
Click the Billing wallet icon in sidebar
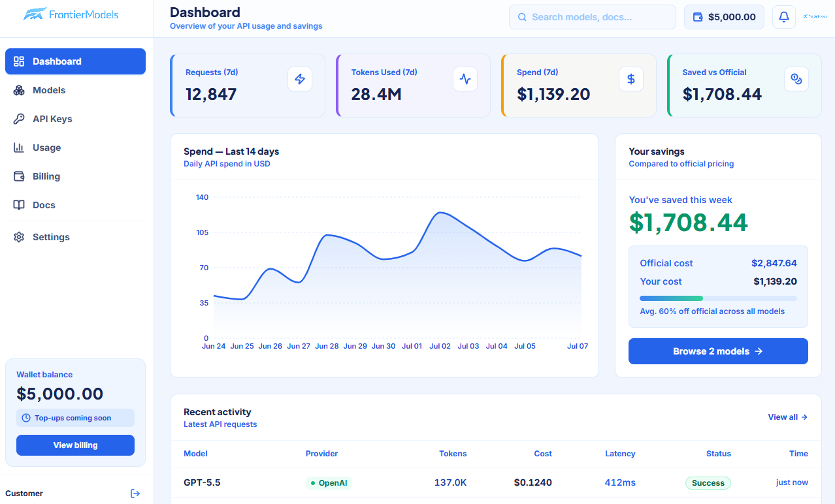[19, 176]
